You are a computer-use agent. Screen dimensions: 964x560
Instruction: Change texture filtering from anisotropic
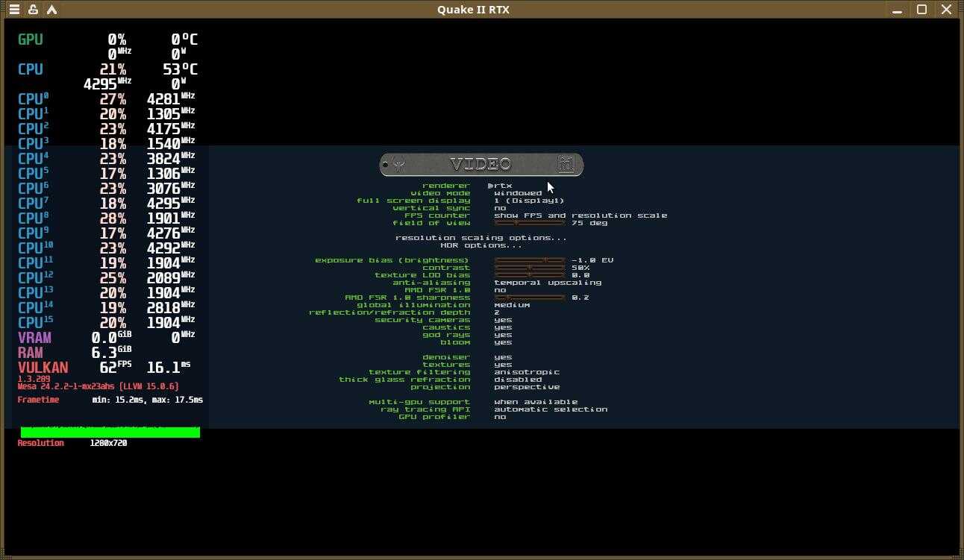coord(527,372)
